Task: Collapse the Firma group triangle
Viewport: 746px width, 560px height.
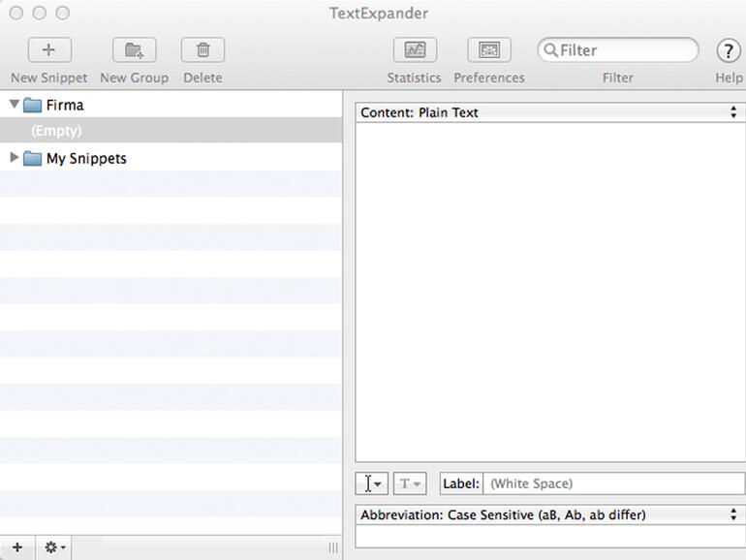Action: tap(15, 104)
